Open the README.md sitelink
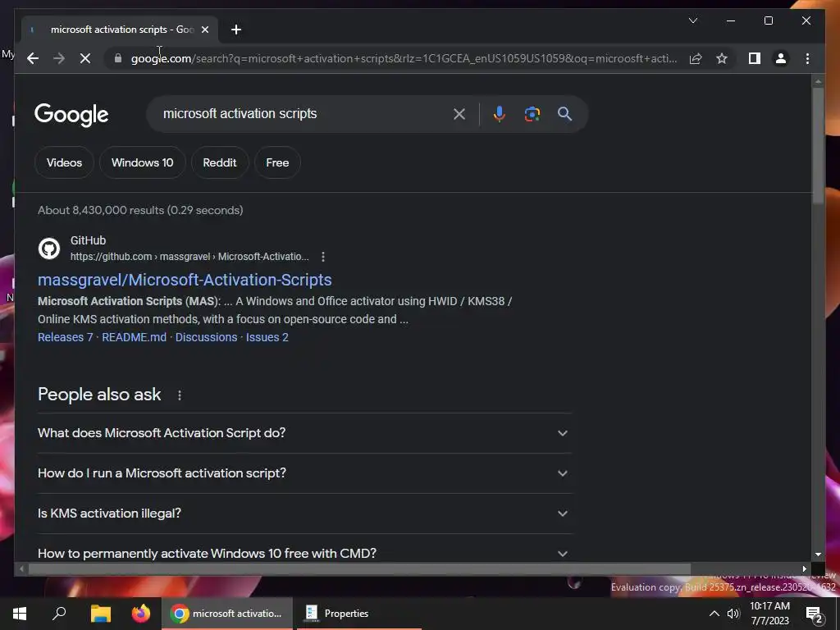 (134, 337)
